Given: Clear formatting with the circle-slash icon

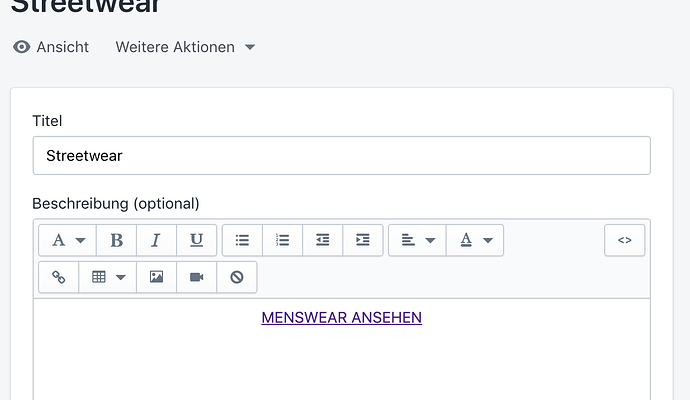Looking at the screenshot, I should click(x=236, y=277).
